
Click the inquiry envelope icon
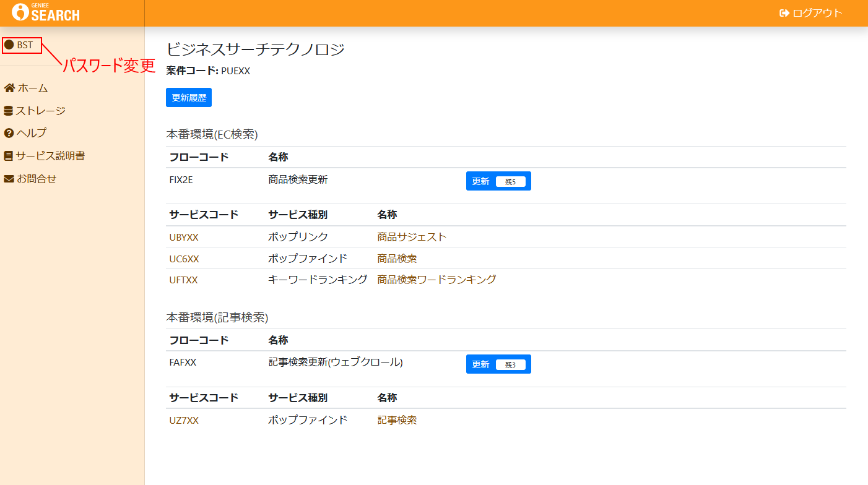(x=9, y=179)
